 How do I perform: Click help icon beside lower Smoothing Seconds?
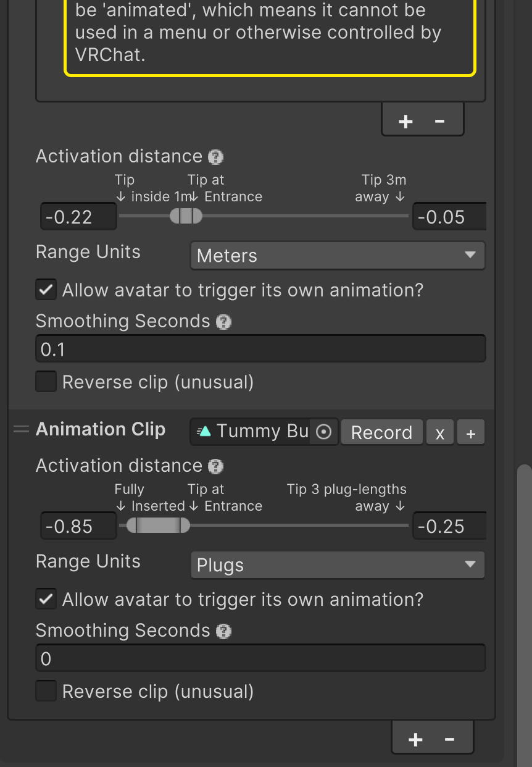click(224, 631)
